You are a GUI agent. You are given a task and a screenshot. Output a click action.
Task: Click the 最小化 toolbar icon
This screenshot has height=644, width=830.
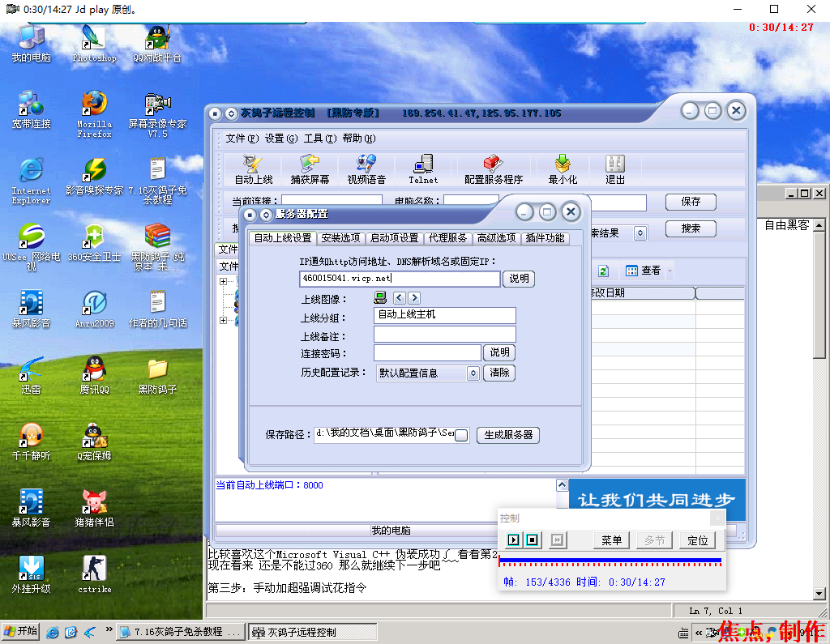563,168
